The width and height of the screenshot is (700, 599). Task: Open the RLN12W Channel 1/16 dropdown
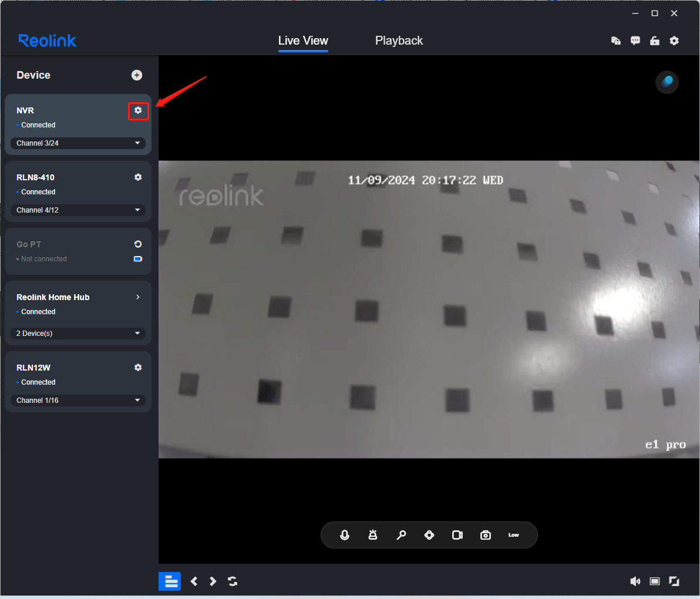click(78, 401)
